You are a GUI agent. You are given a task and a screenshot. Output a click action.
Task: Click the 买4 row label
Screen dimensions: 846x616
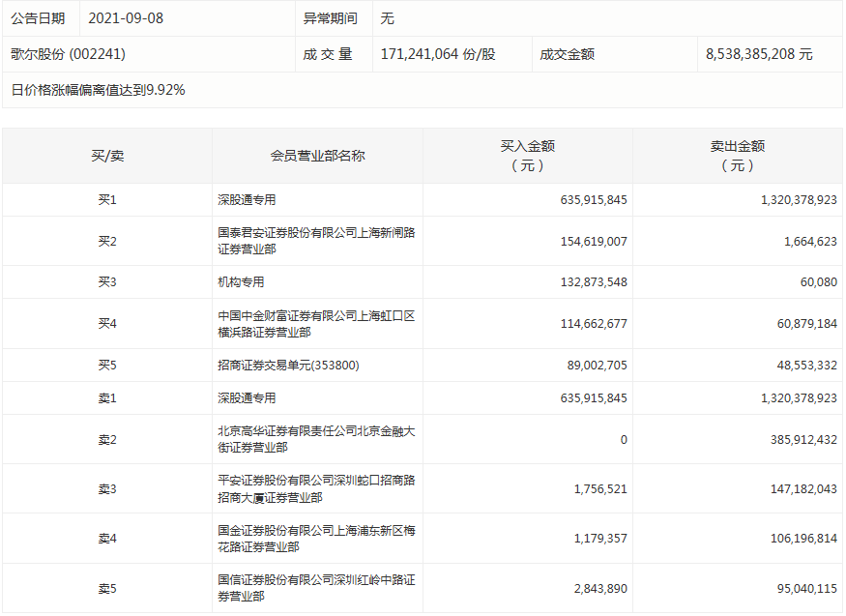point(107,324)
